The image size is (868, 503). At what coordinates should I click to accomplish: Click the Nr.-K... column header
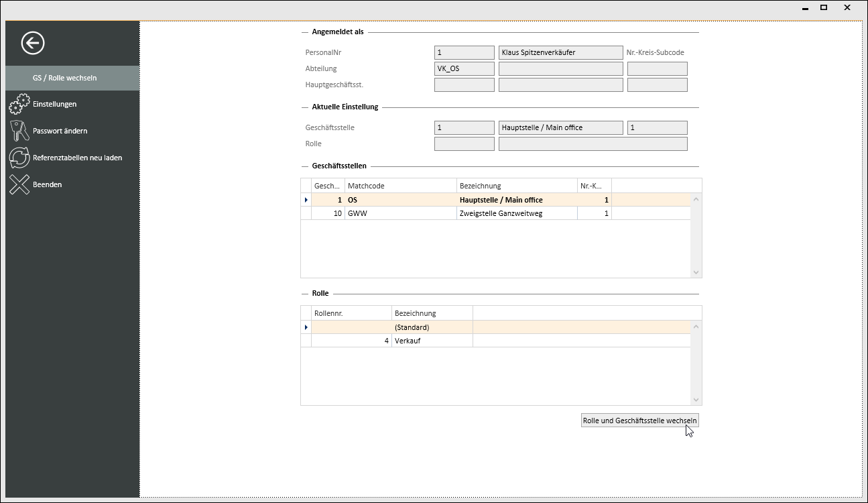click(595, 186)
